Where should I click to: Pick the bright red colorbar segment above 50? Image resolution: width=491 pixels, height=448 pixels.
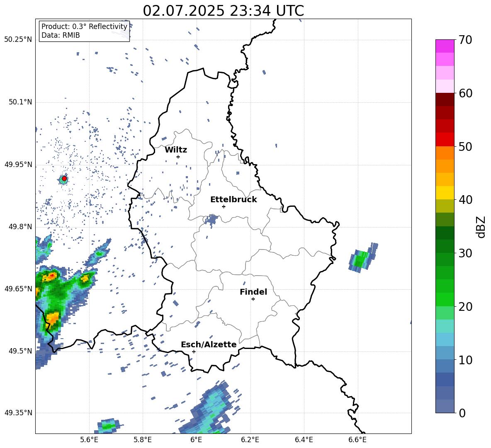pyautogui.click(x=445, y=140)
